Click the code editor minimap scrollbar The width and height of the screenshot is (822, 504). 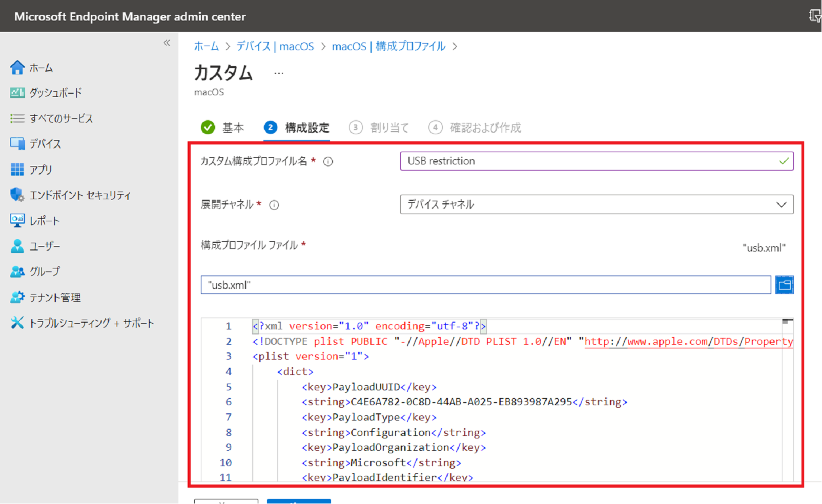click(788, 400)
